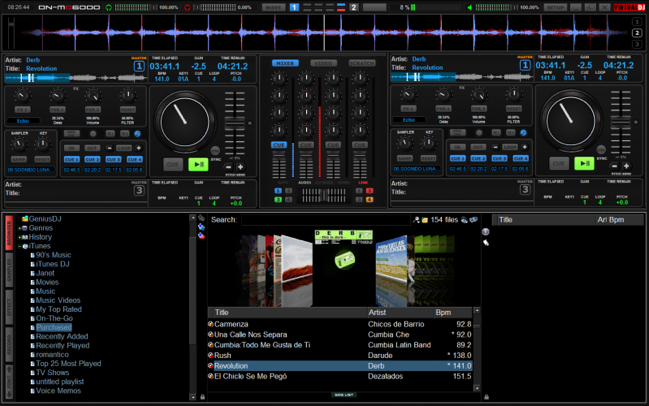
Task: Open the Echo effect selector on right deck
Action: pos(409,120)
